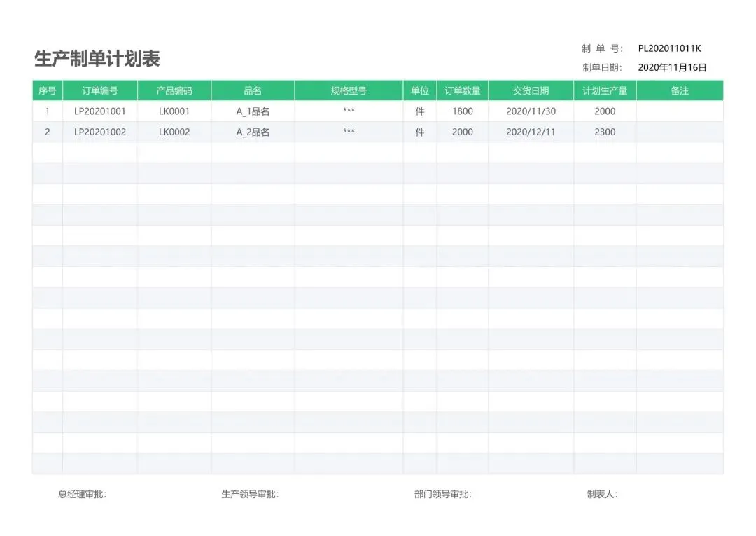Click delivery date 2020/11/30
Screen dimensions: 756x536
coord(531,111)
